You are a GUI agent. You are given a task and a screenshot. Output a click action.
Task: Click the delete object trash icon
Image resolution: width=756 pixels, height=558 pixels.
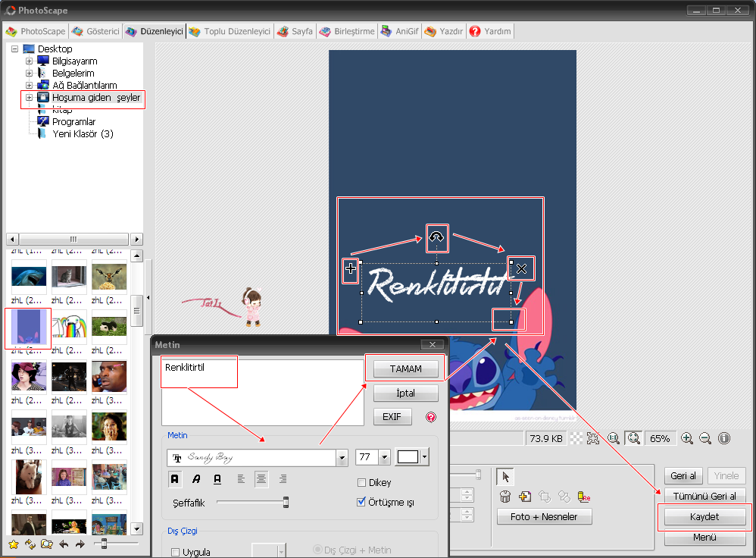click(x=505, y=497)
